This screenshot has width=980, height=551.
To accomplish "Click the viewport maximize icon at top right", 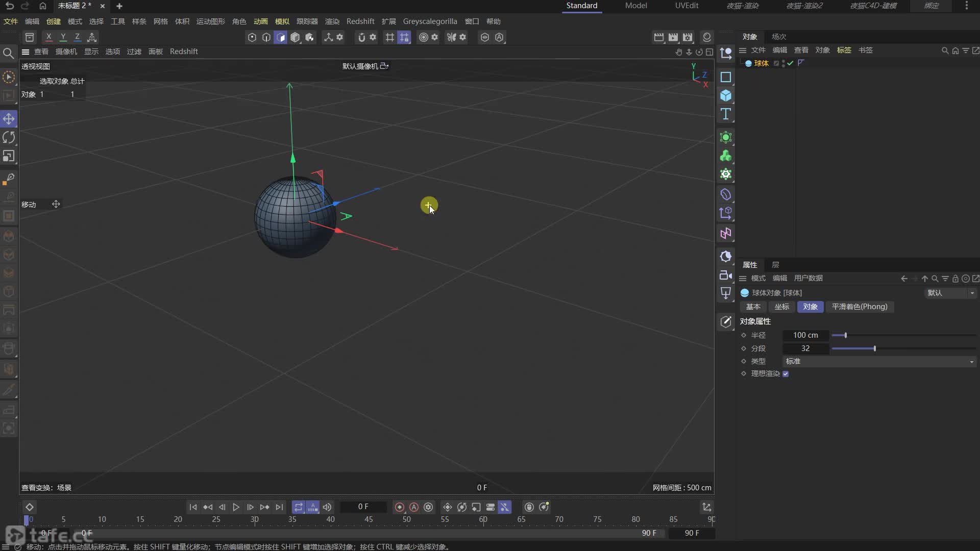I will point(709,52).
